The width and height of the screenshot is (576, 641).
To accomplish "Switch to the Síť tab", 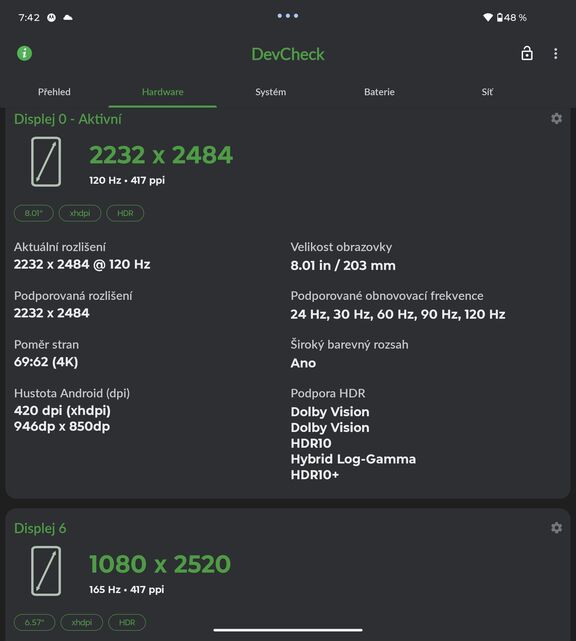I will (487, 92).
